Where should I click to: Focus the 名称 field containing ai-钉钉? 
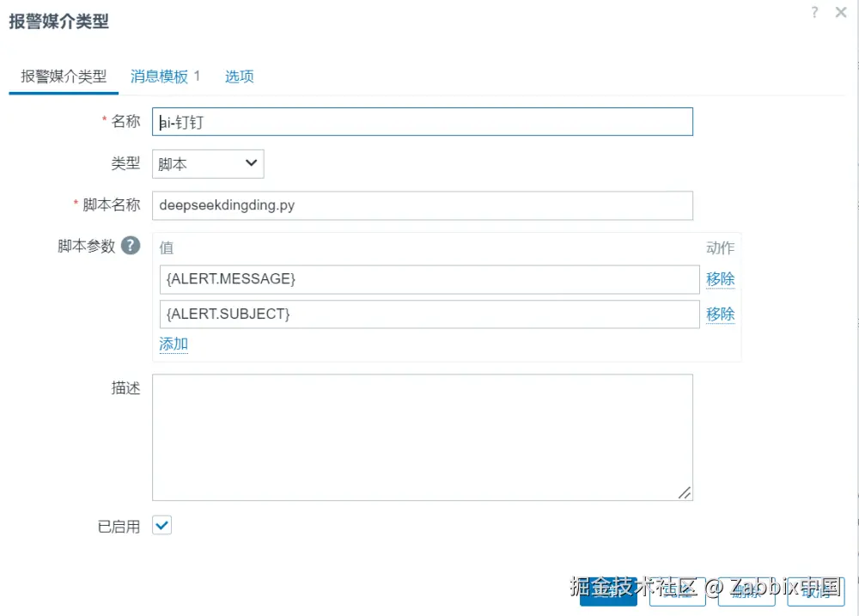[423, 122]
